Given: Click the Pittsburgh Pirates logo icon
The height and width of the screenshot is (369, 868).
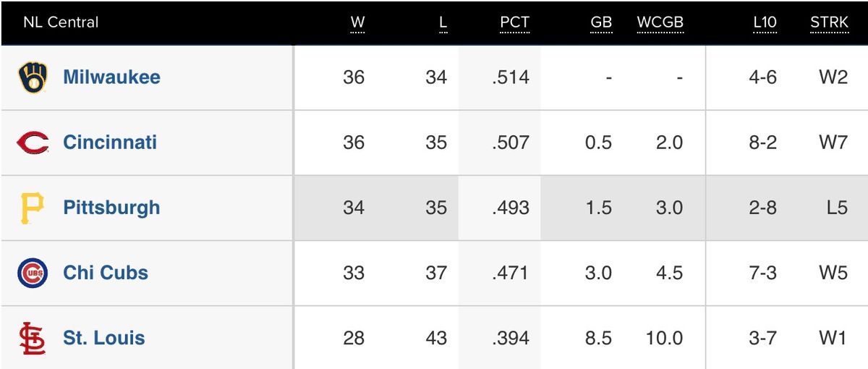Looking at the screenshot, I should 33,208.
